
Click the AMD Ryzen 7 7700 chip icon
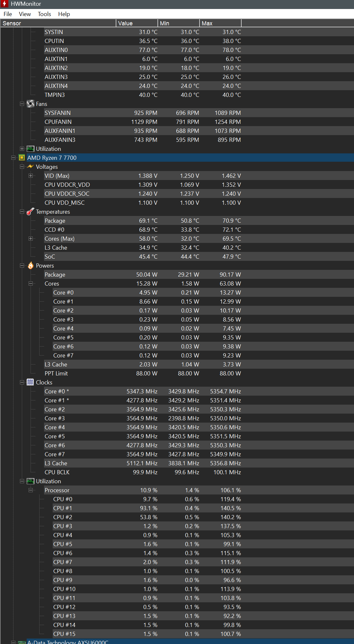[22, 158]
